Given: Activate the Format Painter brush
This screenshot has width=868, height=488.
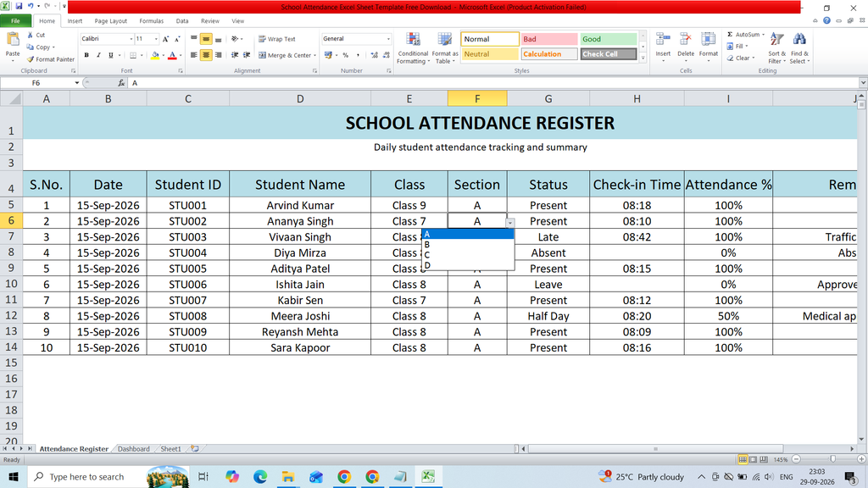Looking at the screenshot, I should click(x=31, y=59).
